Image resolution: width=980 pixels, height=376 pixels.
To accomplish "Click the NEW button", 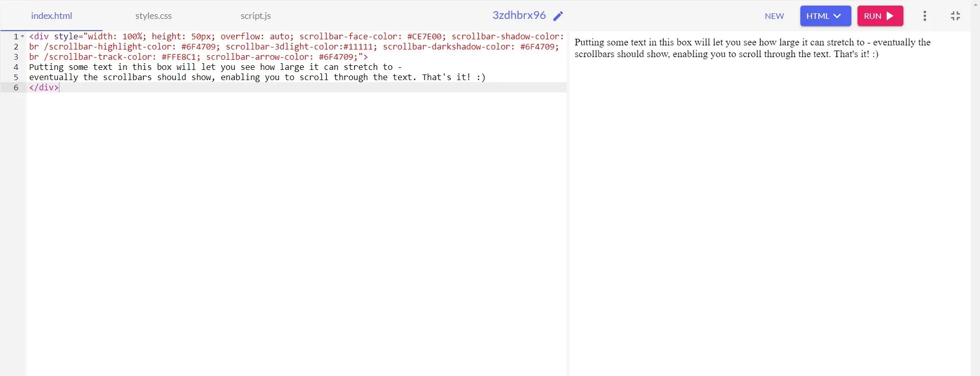I will tap(774, 16).
